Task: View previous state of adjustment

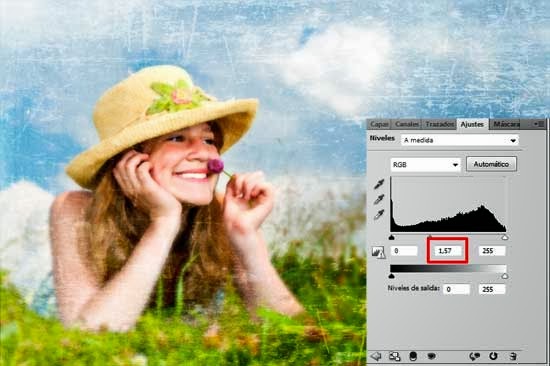Action: (x=474, y=356)
